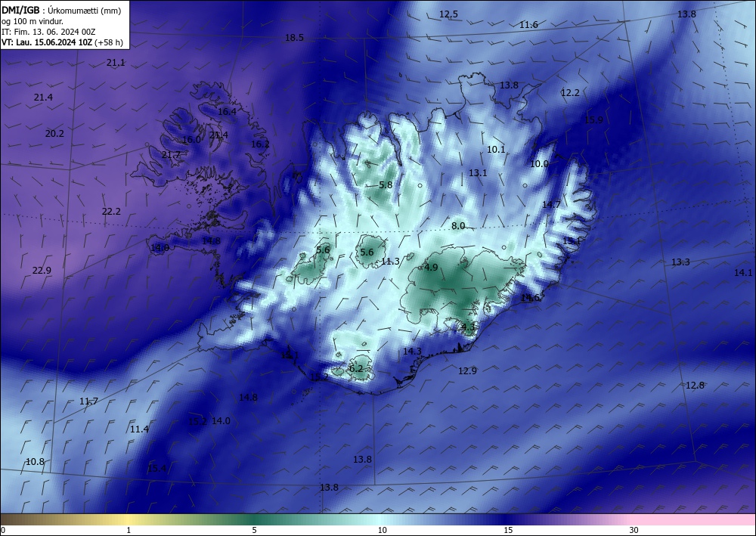Viewport: 756px width, 536px height.
Task: Click the value 12.2 on the map
Action: coord(570,92)
